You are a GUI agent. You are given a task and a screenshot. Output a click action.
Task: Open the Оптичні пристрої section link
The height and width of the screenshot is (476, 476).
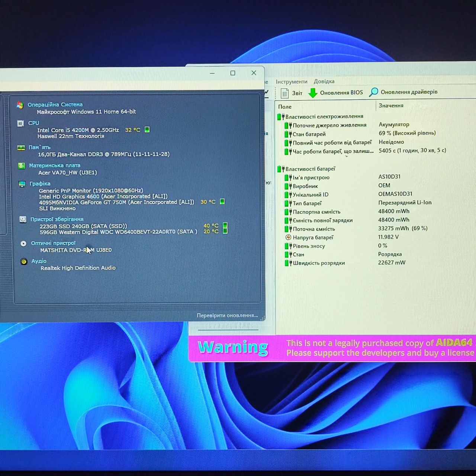tap(53, 243)
